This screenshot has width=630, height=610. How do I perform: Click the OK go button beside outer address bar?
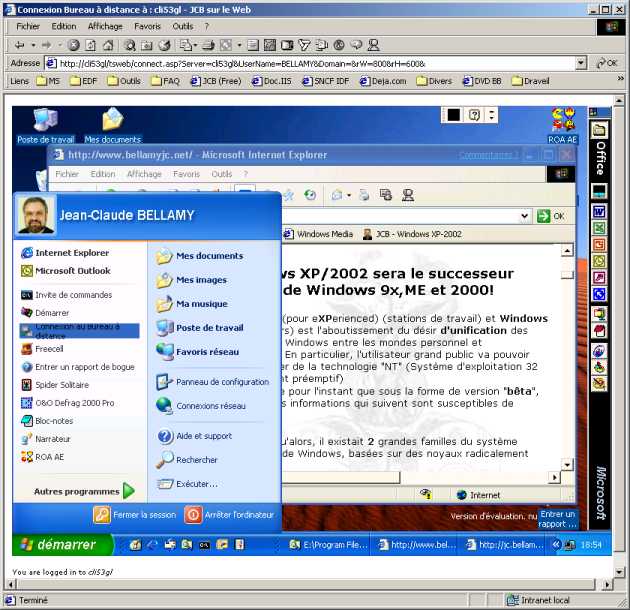click(x=607, y=63)
